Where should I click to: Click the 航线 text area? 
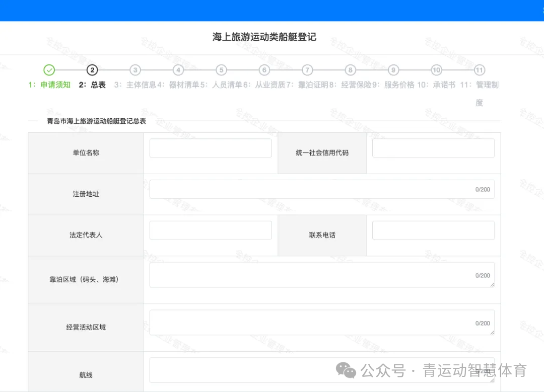click(x=321, y=370)
